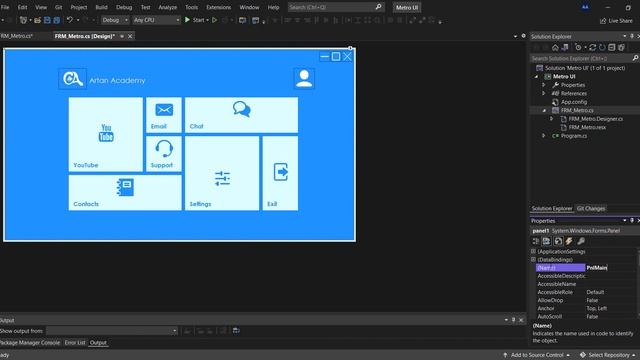Viewport: 640px width, 360px height.
Task: Click Add to Source Control in status bar
Action: 536,355
